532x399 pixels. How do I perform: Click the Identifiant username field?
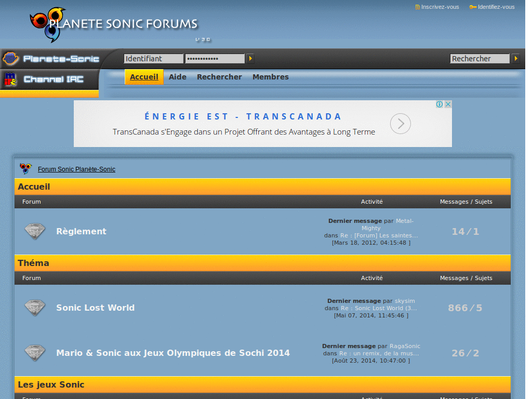pyautogui.click(x=153, y=59)
